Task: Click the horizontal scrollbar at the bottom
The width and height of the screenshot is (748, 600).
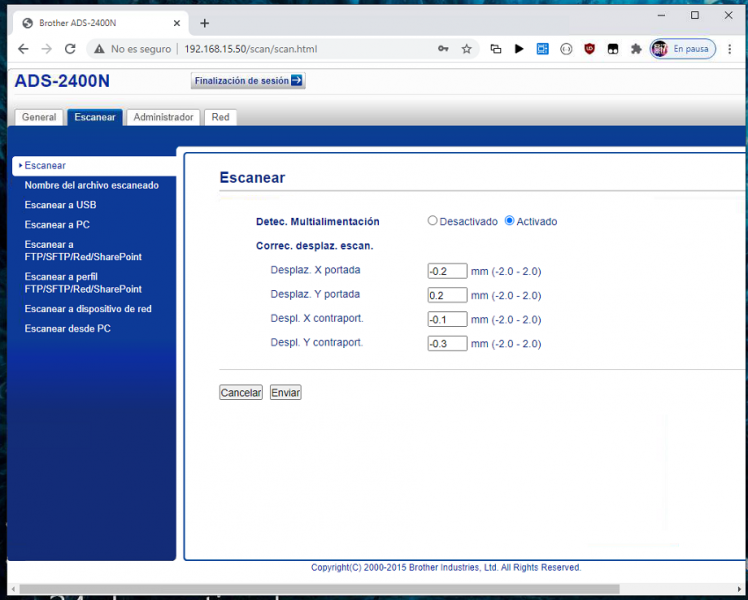Action: tap(320, 589)
